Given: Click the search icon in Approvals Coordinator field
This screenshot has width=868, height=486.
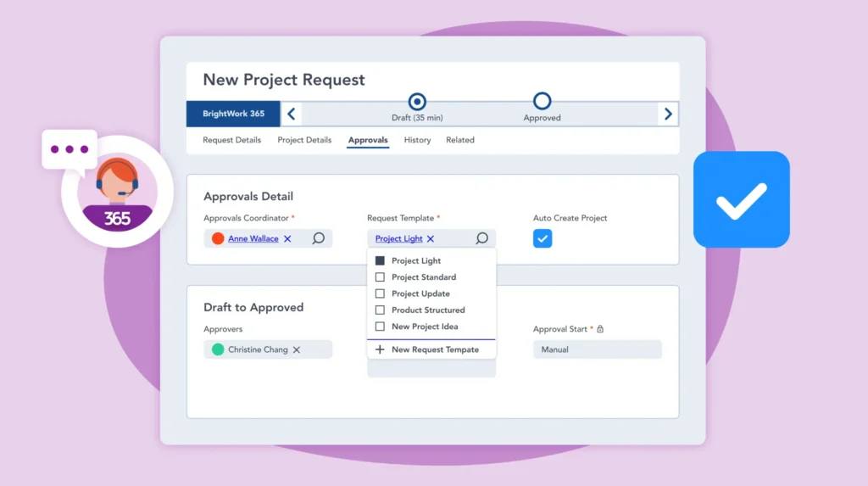Looking at the screenshot, I should point(318,239).
